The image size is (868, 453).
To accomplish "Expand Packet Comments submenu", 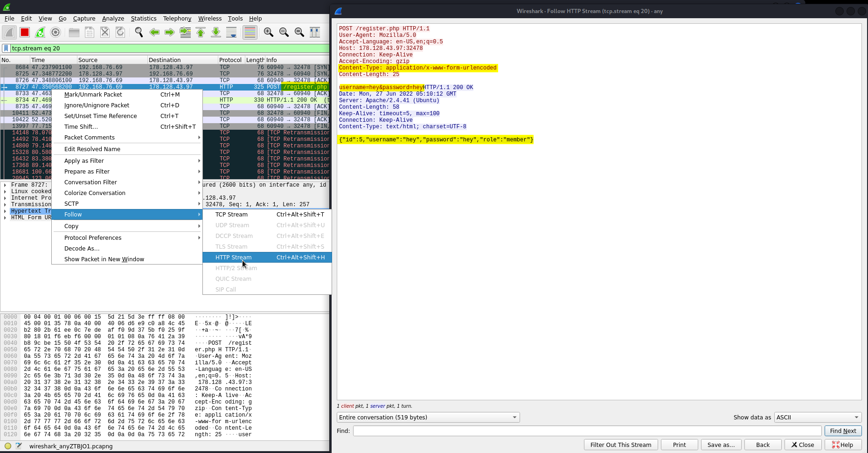I will pos(127,137).
